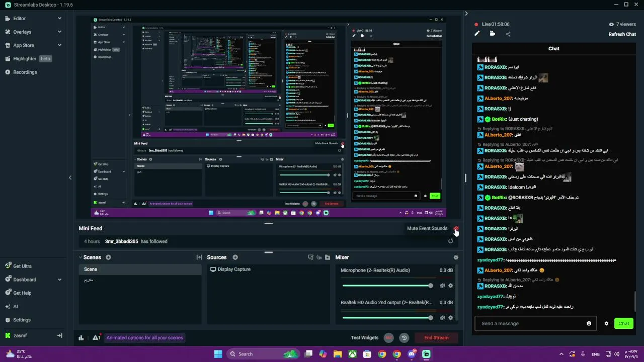
Task: Open Windows Start menu
Action: [218, 354]
